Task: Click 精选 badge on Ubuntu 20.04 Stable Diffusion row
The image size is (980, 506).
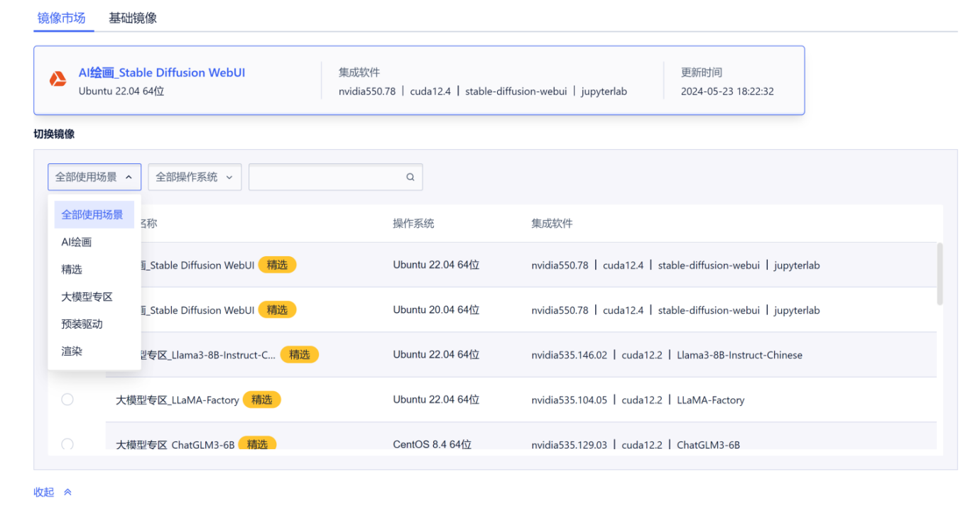Action: click(x=277, y=309)
